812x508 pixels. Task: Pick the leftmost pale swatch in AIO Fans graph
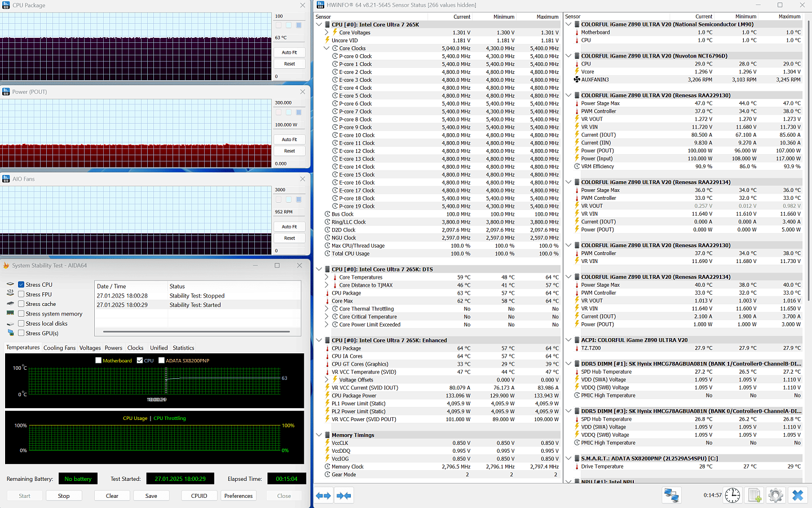click(x=279, y=199)
